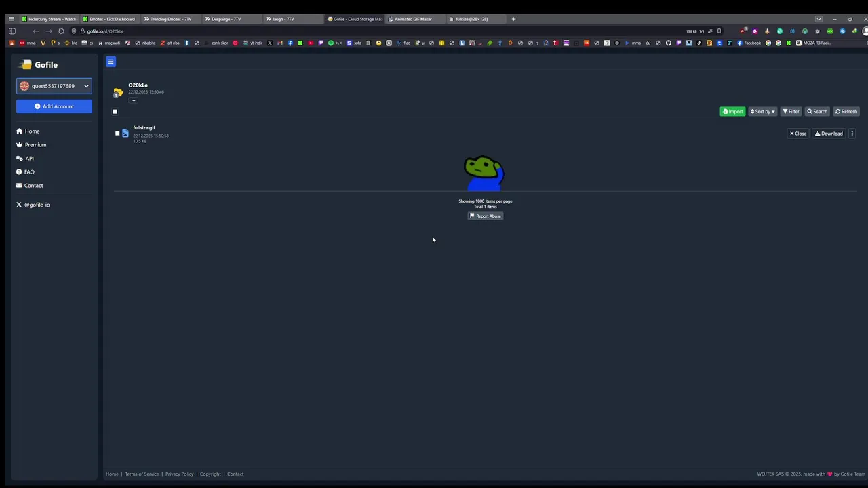This screenshot has height=488, width=868.
Task: Click the browser reload button
Action: click(61, 31)
